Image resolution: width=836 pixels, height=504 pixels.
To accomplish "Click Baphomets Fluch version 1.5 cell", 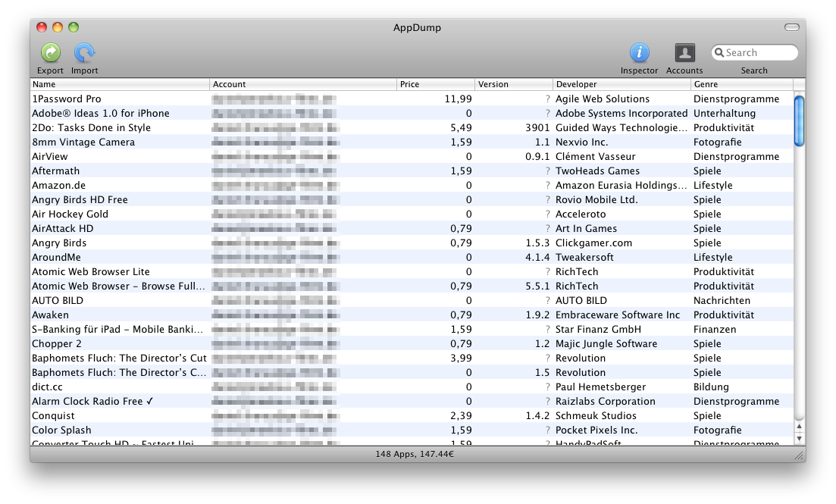I will coord(542,372).
